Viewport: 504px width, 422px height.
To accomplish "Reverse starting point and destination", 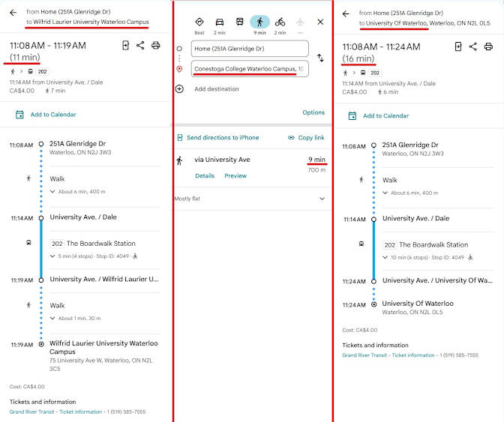I will 320,58.
